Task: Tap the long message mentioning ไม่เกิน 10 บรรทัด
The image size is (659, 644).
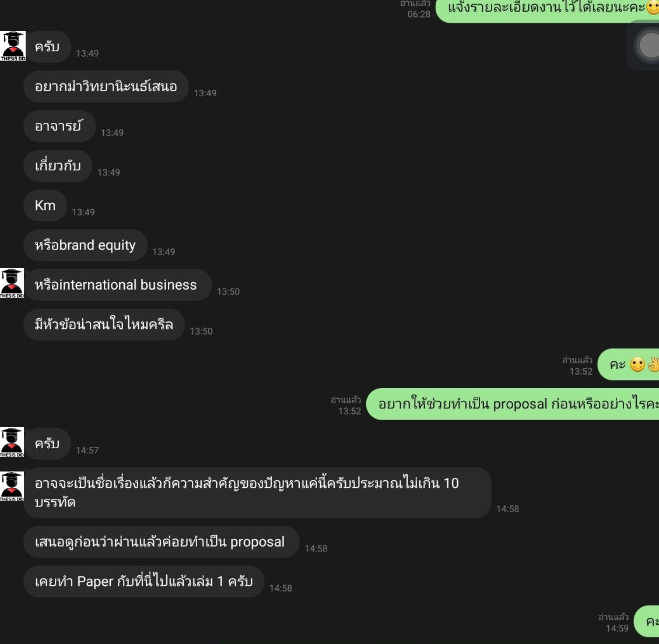Action: 257,493
